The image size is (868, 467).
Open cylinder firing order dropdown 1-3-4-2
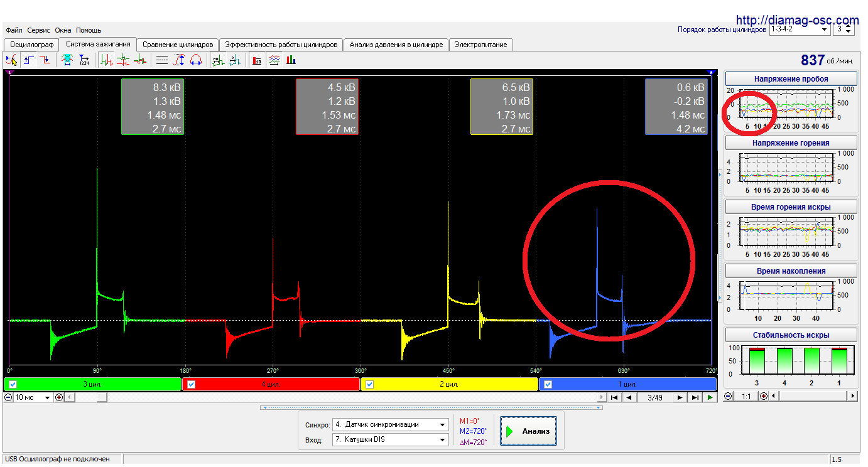point(800,29)
